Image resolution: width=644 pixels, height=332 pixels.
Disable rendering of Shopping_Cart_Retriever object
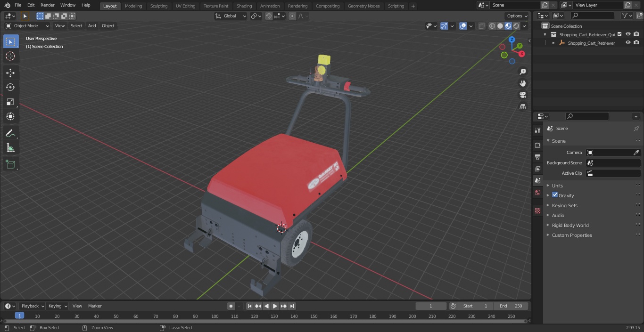point(636,43)
